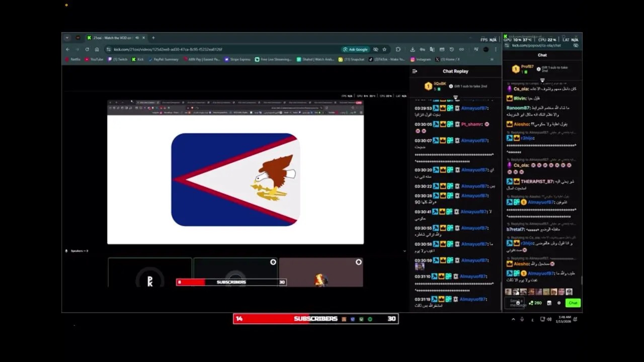This screenshot has width=644, height=362.
Task: Open the YouTube bookmark
Action: (x=94, y=59)
